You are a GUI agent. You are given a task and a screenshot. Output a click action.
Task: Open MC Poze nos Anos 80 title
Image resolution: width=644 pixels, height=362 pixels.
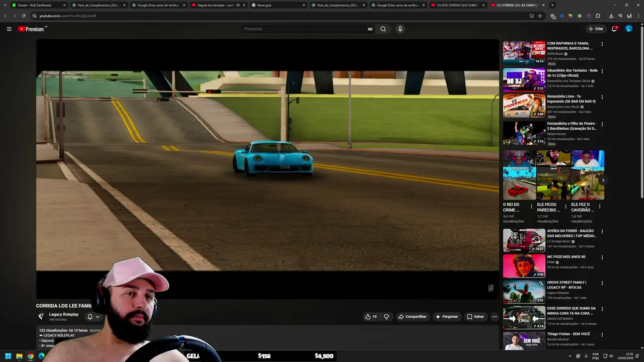point(566,257)
